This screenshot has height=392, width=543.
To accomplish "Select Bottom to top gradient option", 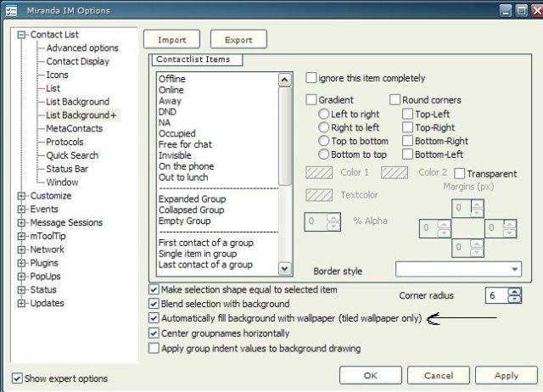I will pyautogui.click(x=323, y=154).
